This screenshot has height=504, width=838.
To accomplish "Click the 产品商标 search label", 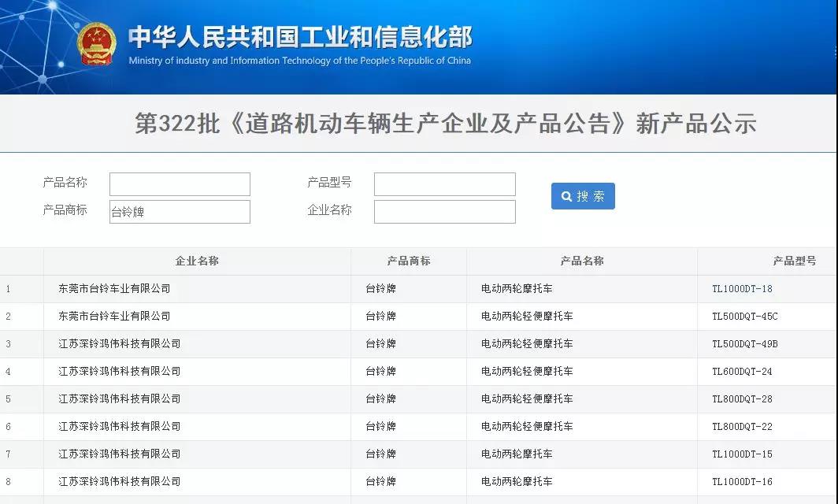I will [65, 210].
